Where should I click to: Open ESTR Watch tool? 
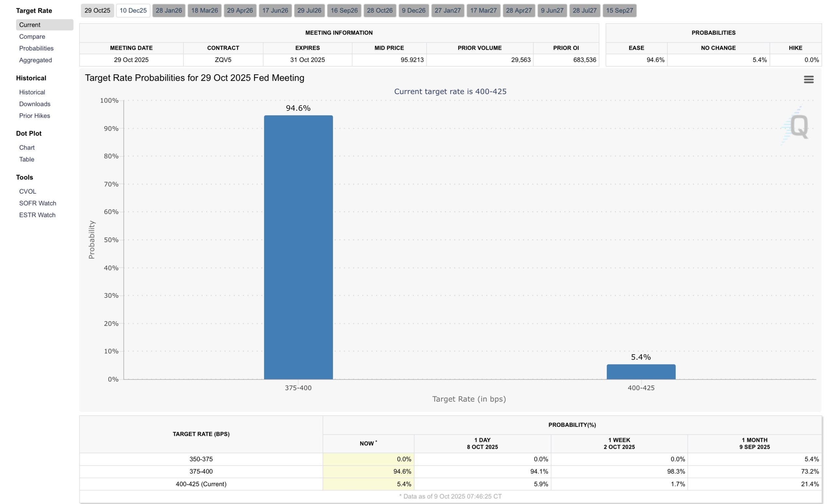(37, 215)
